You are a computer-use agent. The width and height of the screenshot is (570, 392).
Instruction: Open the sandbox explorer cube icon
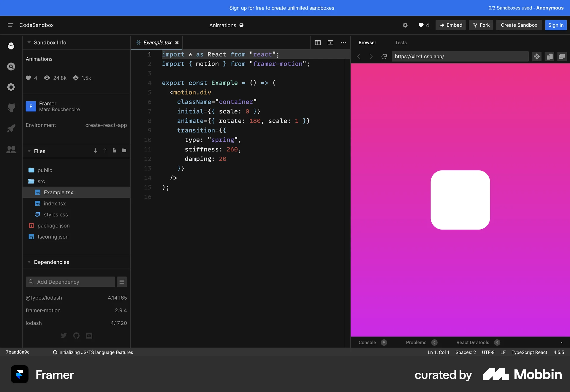(11, 46)
